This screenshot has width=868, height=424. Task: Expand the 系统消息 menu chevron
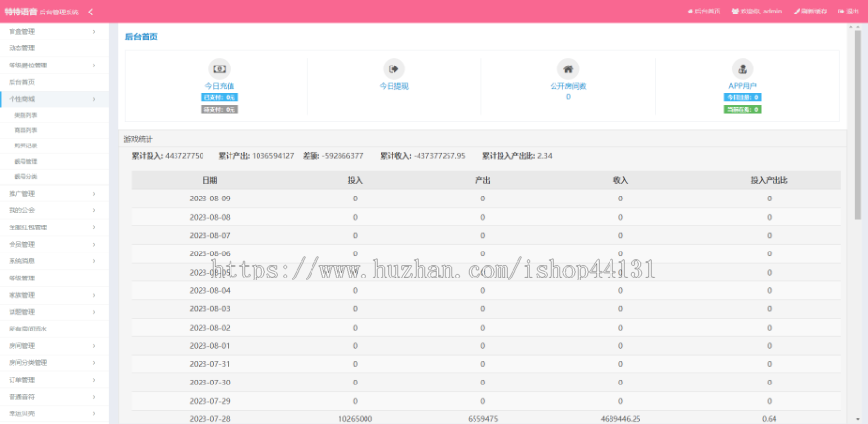[x=94, y=261]
